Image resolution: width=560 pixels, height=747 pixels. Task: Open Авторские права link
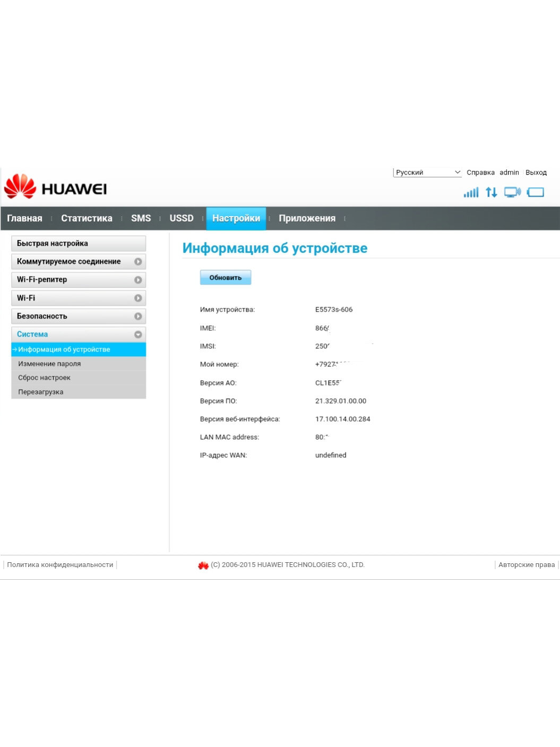point(527,565)
